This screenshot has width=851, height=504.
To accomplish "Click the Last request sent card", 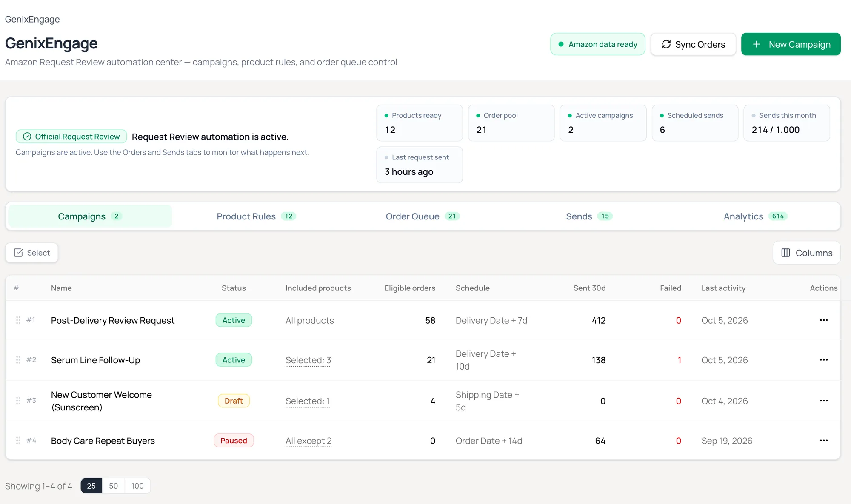I will [x=420, y=165].
